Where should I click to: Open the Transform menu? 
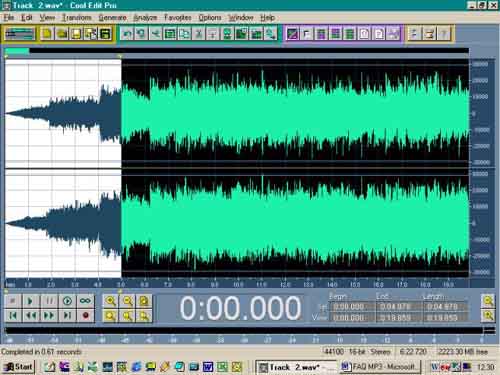[77, 17]
